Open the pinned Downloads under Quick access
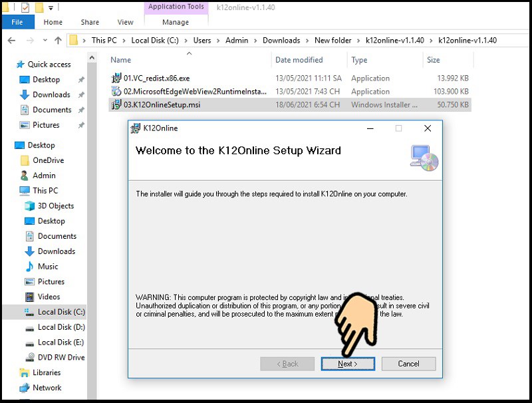532x403 pixels. 51,94
